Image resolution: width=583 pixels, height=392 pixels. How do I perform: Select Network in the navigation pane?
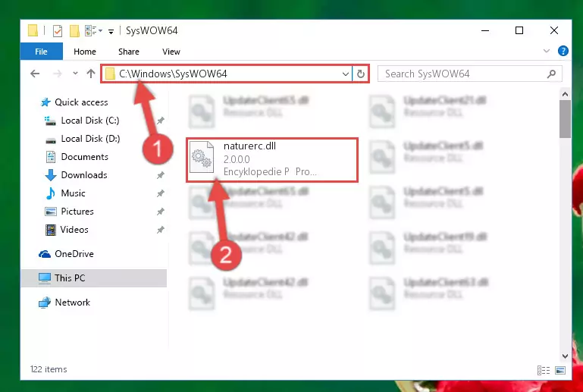73,302
